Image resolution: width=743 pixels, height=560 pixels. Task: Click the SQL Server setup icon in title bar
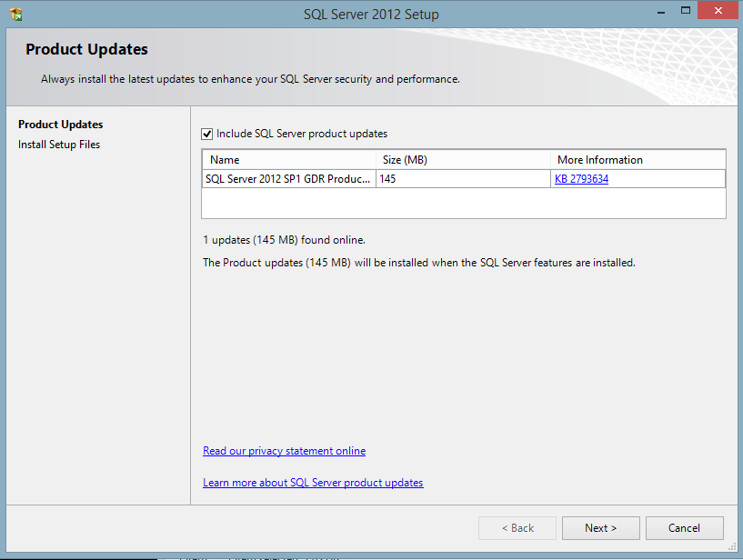[x=16, y=15]
